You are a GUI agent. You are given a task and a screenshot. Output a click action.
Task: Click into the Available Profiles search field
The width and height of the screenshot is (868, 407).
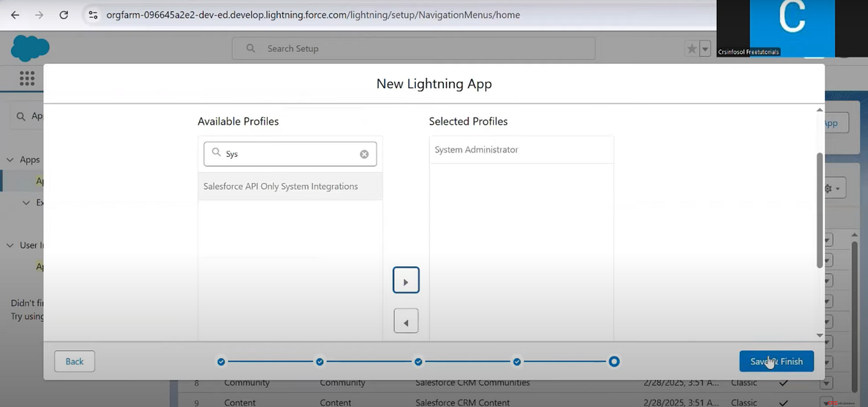(290, 154)
